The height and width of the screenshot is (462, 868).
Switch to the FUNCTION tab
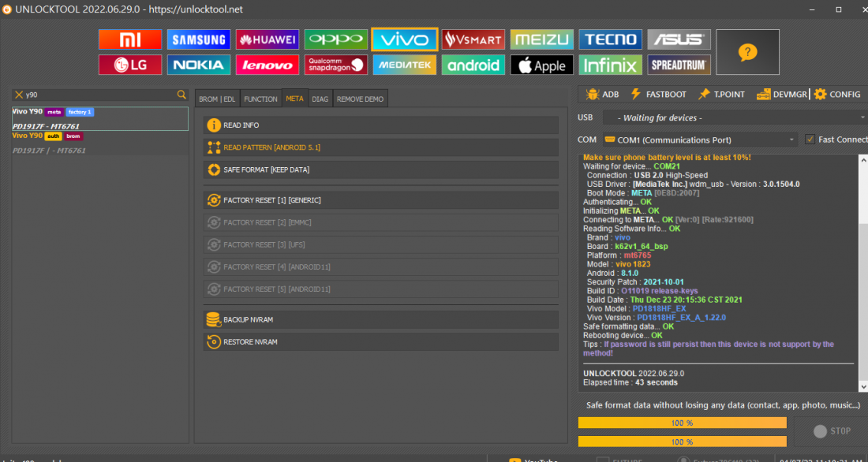[260, 99]
